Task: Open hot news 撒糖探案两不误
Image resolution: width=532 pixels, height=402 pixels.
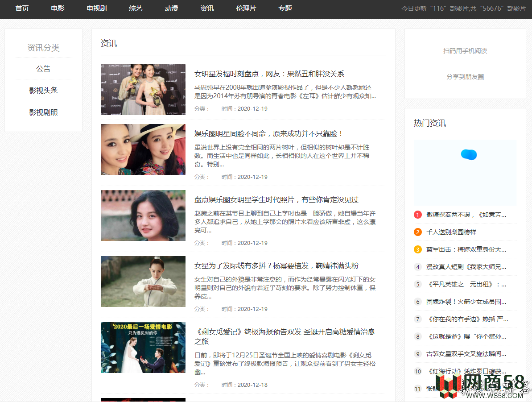Action: click(466, 215)
